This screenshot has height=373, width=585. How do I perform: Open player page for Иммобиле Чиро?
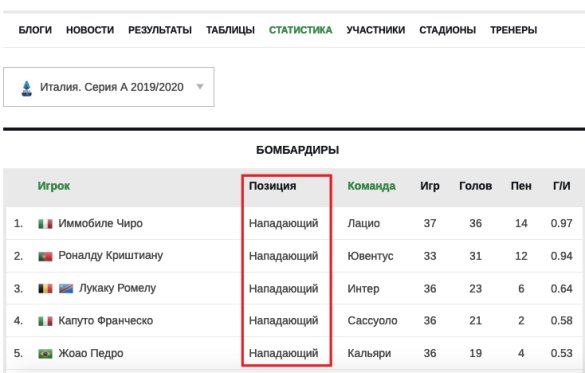click(x=100, y=223)
